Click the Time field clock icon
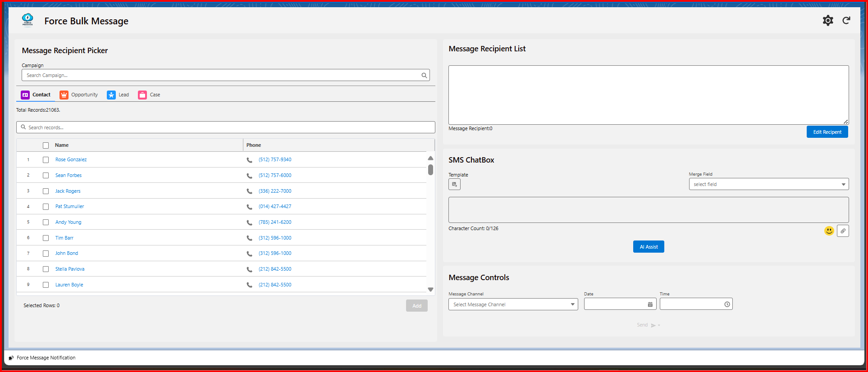 [727, 304]
